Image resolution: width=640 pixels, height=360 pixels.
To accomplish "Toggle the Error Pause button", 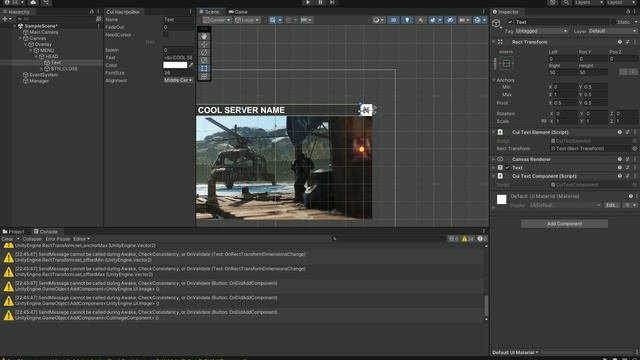I will [58, 239].
